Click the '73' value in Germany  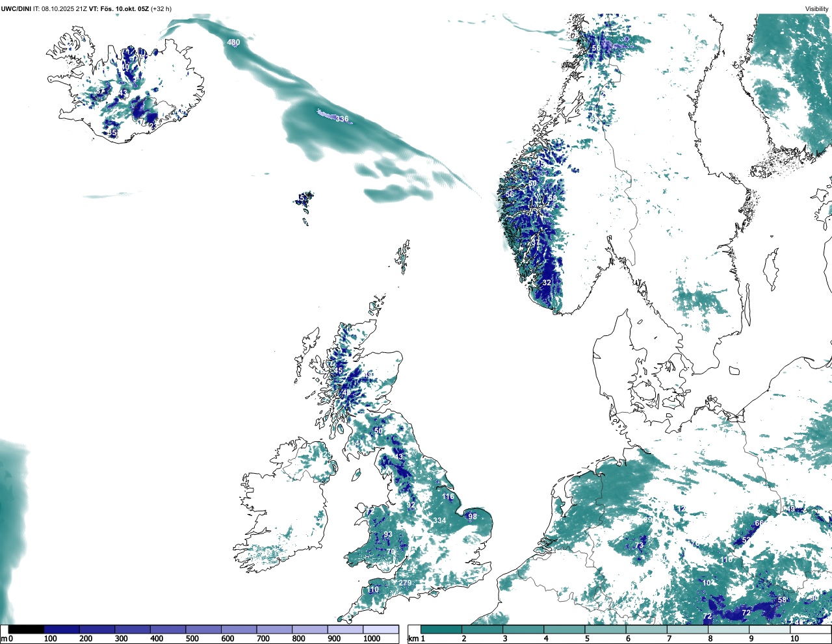tap(640, 546)
